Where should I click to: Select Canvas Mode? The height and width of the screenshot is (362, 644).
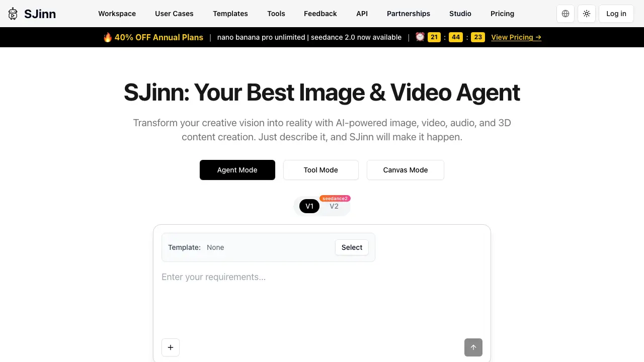point(406,170)
